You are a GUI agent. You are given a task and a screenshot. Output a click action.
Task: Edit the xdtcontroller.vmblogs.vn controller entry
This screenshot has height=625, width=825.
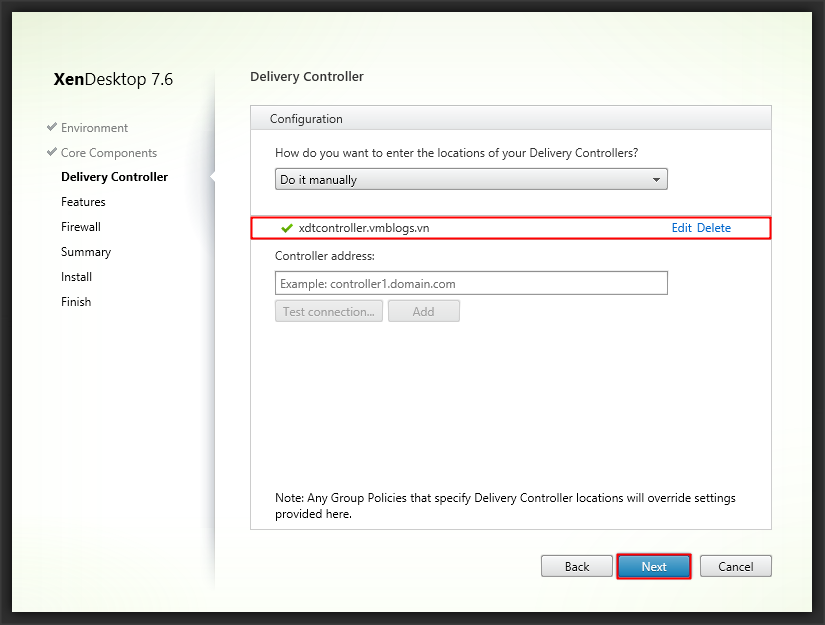(681, 228)
